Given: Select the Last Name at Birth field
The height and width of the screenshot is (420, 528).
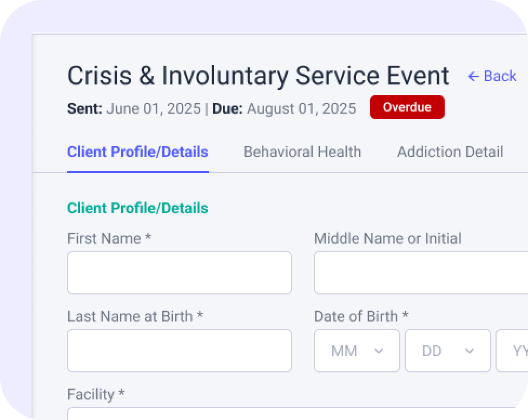Looking at the screenshot, I should 179,351.
